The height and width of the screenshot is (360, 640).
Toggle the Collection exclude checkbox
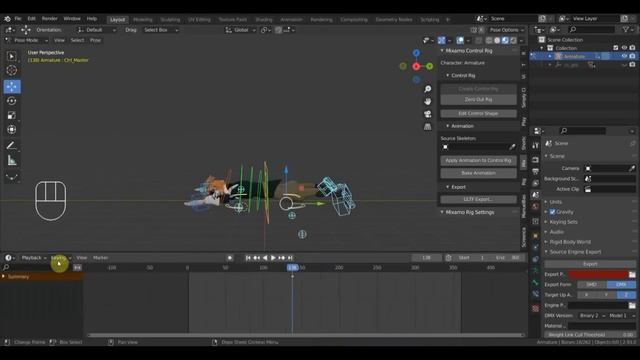[x=616, y=48]
